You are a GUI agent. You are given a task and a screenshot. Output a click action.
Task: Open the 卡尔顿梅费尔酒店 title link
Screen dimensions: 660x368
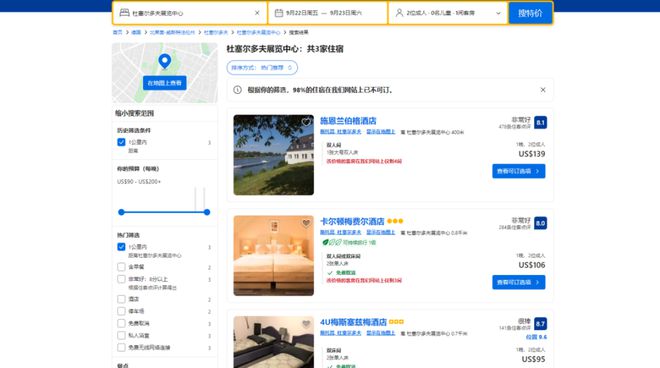(352, 221)
